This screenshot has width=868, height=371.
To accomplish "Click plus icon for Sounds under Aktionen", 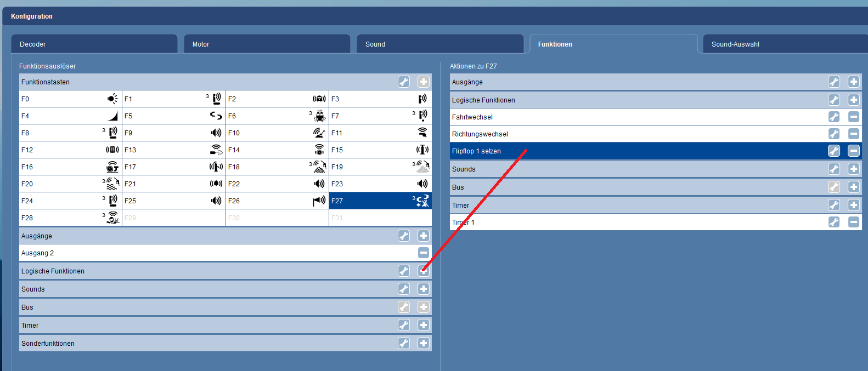I will (x=854, y=169).
